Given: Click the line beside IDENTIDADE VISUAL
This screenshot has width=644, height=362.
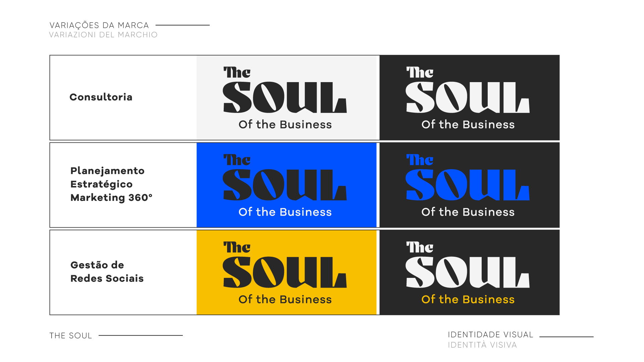Looking at the screenshot, I should (567, 337).
